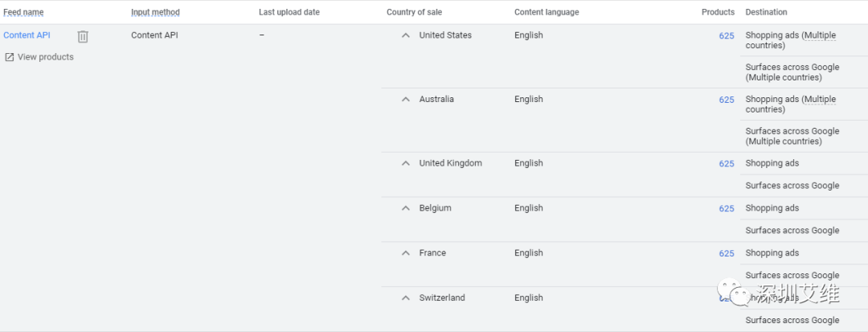Screen dimensions: 868x332
Task: Open the 625 products link for United States
Action: coord(727,36)
